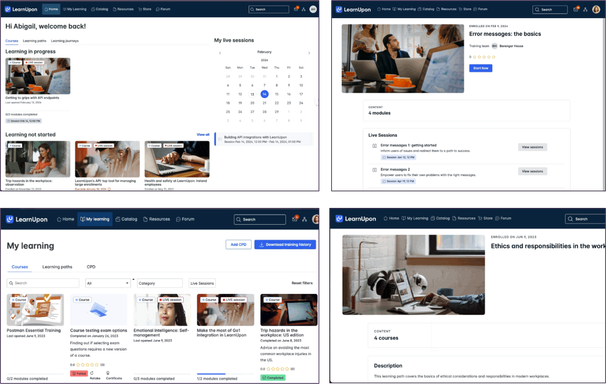Select February 13 on the calendar
Viewport: 606px width, 384px height.
252,94
